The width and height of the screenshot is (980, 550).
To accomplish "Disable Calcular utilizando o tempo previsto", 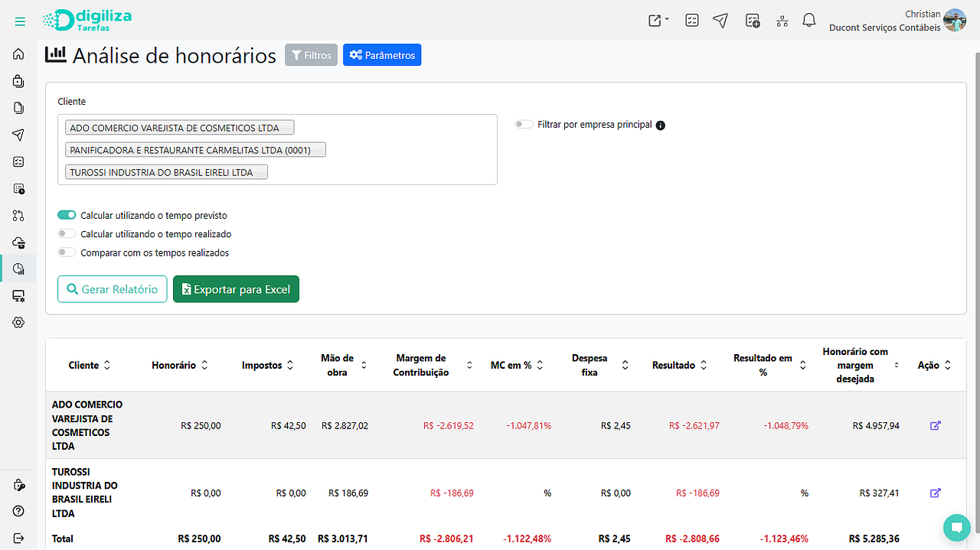I will (67, 216).
